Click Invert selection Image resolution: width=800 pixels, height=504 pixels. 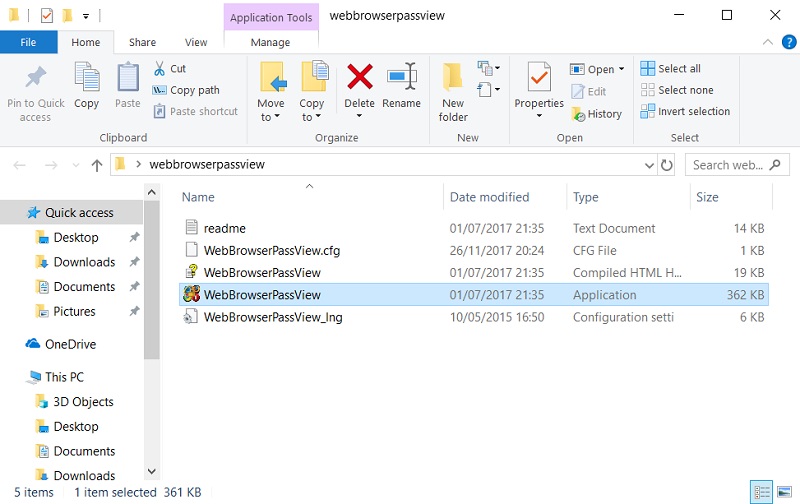(685, 111)
